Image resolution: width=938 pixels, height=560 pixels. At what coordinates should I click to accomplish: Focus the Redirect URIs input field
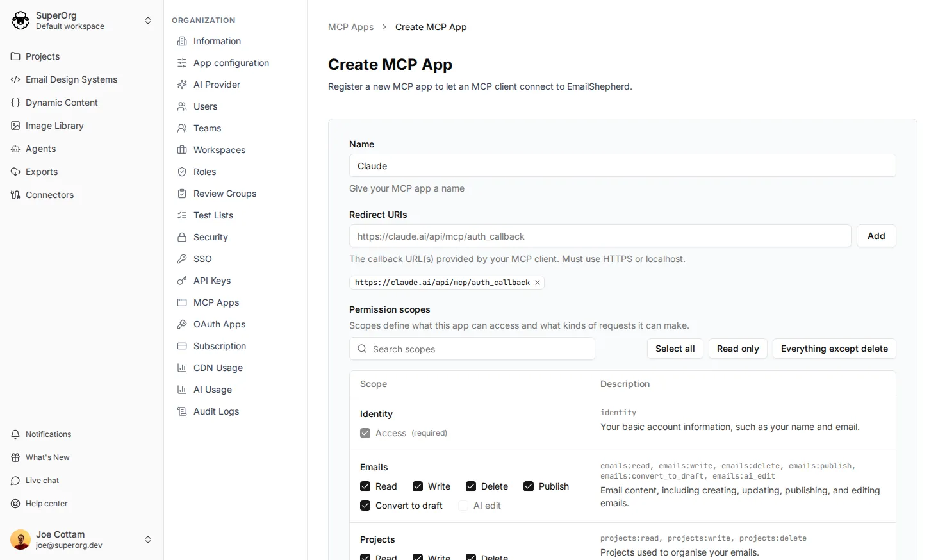(600, 236)
